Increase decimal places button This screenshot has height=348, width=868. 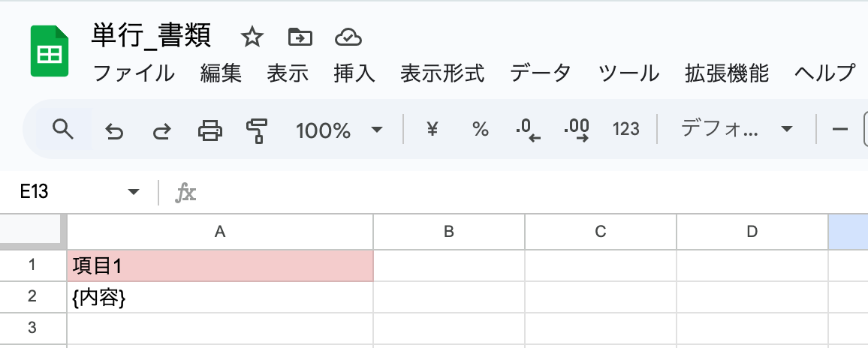point(577,130)
